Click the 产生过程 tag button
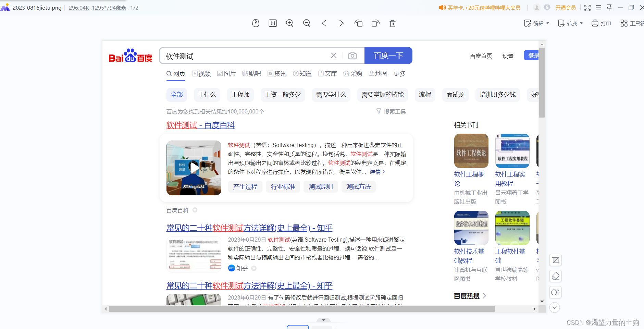The image size is (644, 329). pos(245,187)
